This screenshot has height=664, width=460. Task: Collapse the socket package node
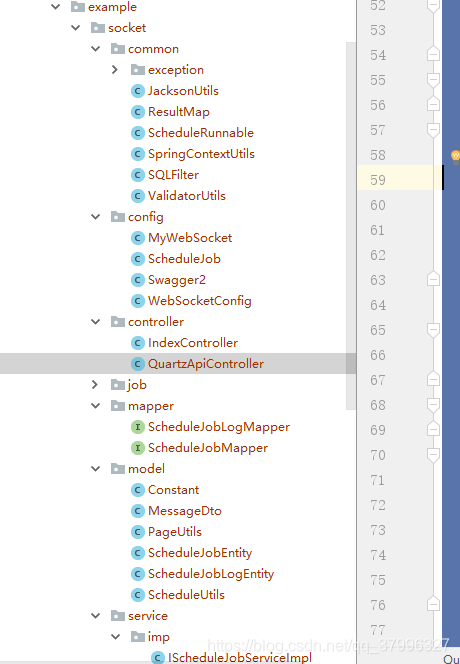point(76,28)
